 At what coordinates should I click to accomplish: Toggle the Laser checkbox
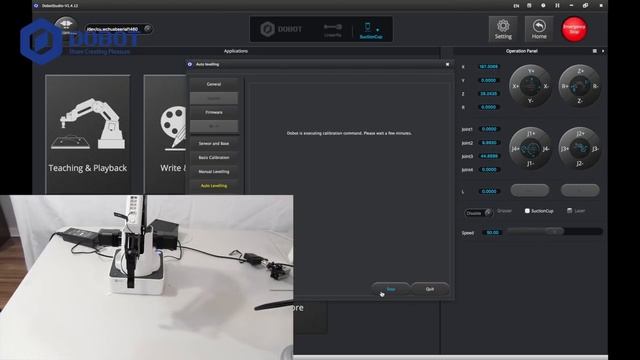pyautogui.click(x=569, y=211)
